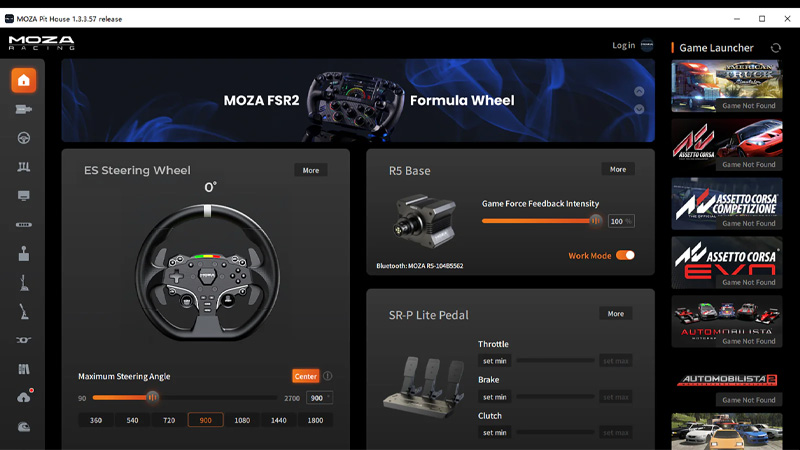This screenshot has width=800, height=450.
Task: Select 1080 degree steering preset
Action: [242, 420]
